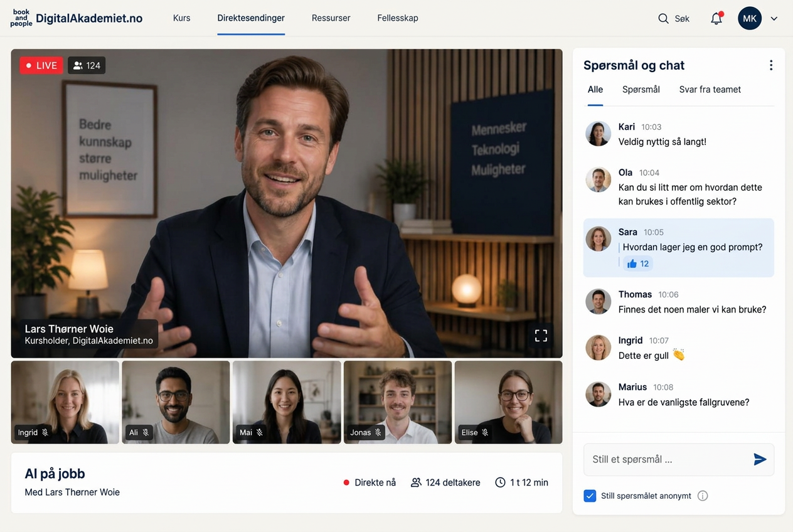793x532 pixels.
Task: Select Elise's video thumbnail
Action: pyautogui.click(x=508, y=402)
